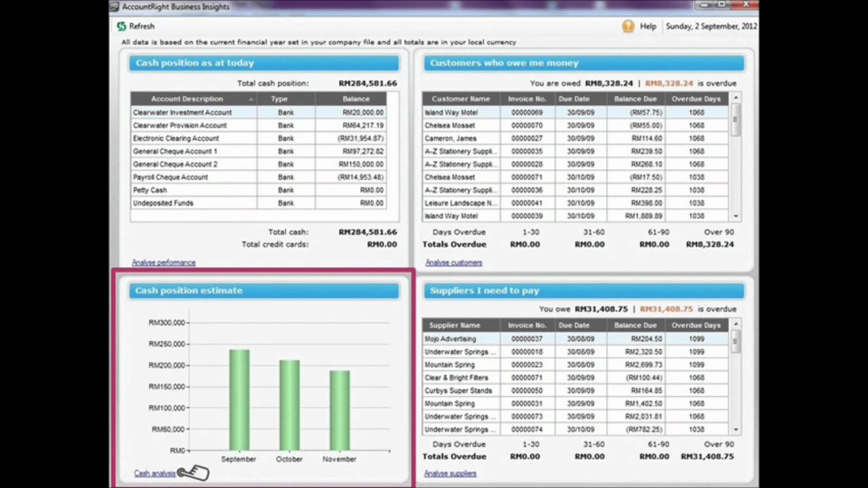Screen dimensions: 868x488
Task: Select the Undeposited Funds row
Action: (258, 203)
